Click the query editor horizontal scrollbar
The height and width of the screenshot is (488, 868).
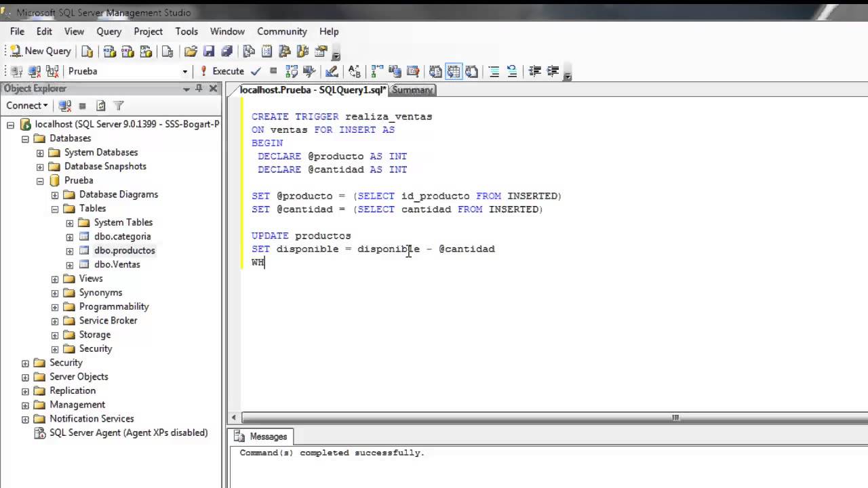pyautogui.click(x=554, y=418)
